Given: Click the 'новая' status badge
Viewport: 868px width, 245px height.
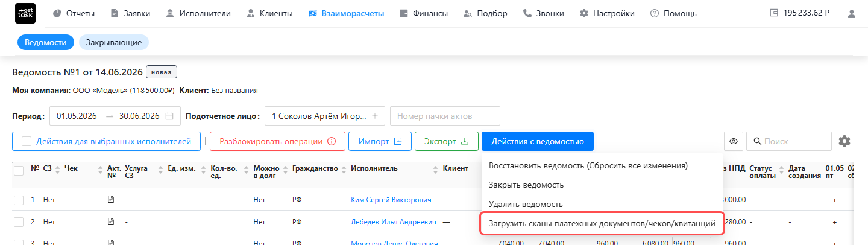Looking at the screenshot, I should (x=161, y=73).
